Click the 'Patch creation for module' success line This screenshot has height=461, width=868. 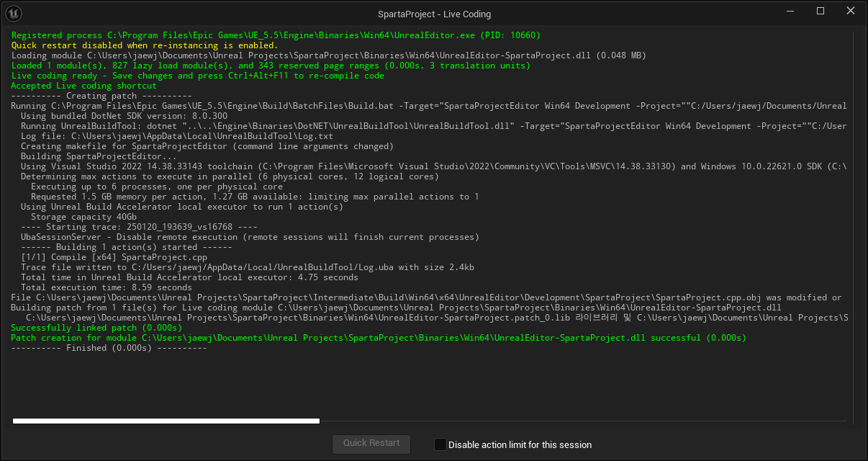tap(379, 338)
